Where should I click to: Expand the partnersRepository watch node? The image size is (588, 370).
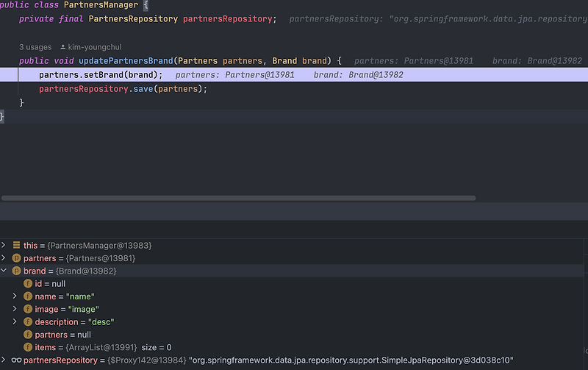tap(4, 360)
